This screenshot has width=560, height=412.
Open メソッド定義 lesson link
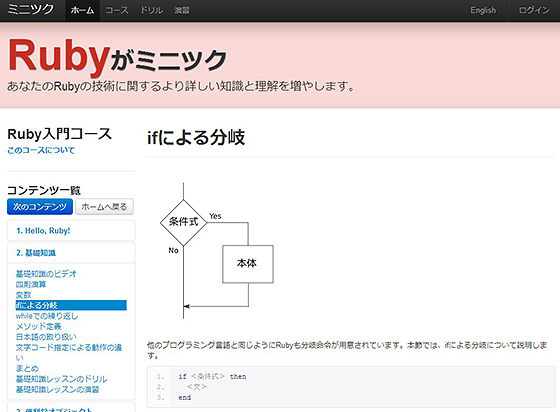(39, 326)
